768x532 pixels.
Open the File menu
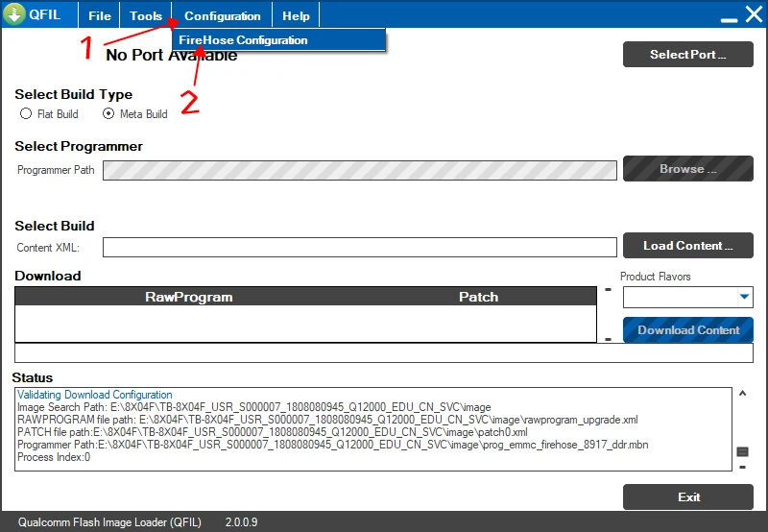pos(100,15)
